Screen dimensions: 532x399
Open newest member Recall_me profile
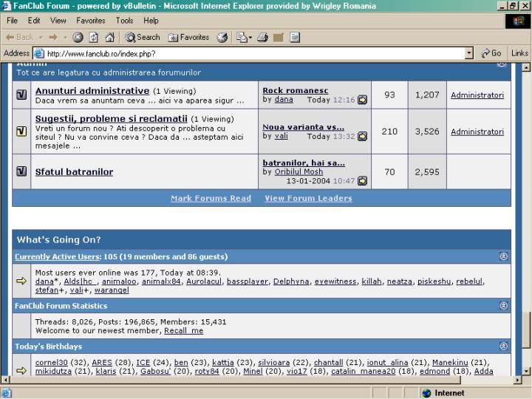click(x=183, y=330)
